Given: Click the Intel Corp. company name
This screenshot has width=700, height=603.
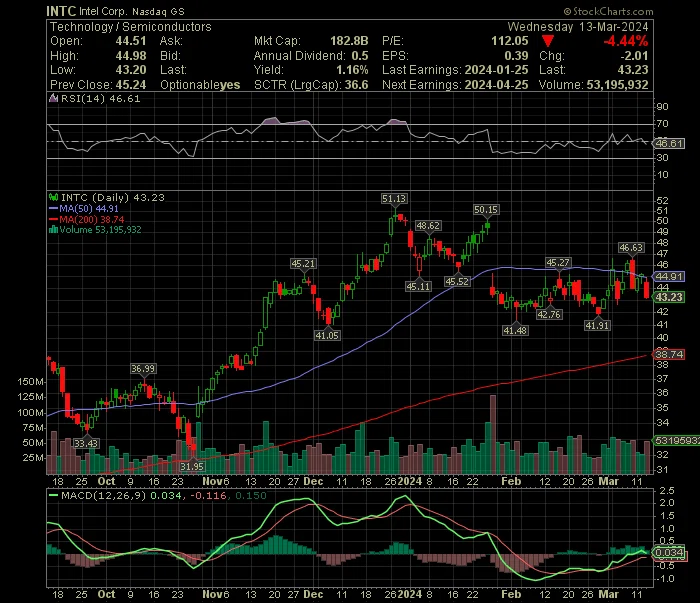Looking at the screenshot, I should 103,12.
